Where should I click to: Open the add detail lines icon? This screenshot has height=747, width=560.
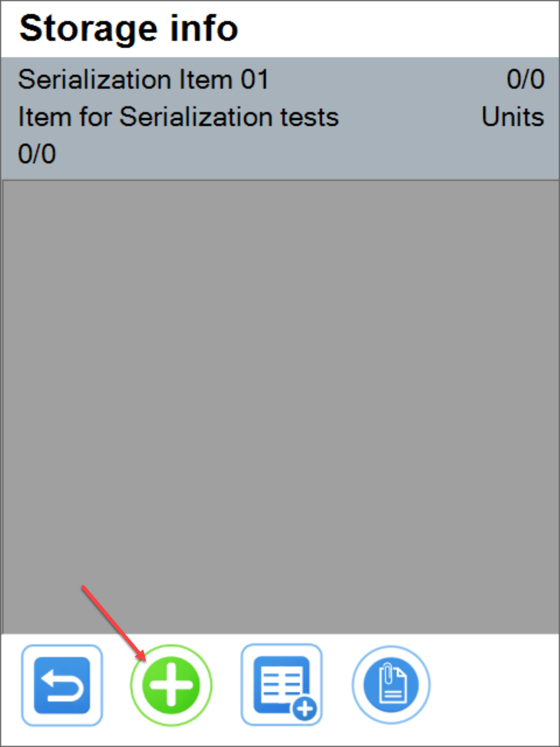(x=281, y=685)
